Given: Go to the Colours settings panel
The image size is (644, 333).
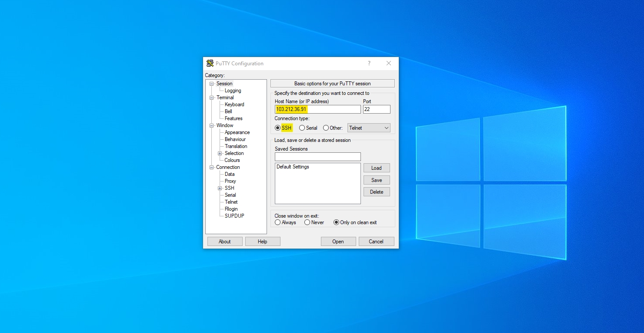Looking at the screenshot, I should coord(232,160).
